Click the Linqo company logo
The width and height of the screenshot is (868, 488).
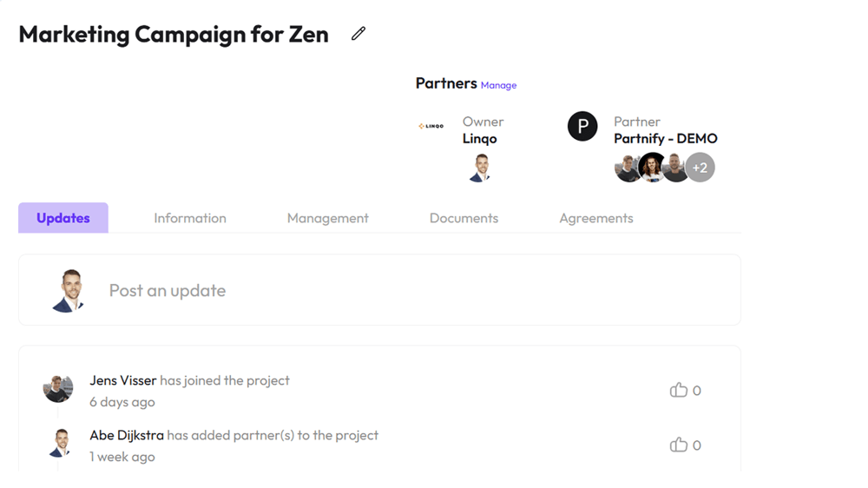(431, 126)
